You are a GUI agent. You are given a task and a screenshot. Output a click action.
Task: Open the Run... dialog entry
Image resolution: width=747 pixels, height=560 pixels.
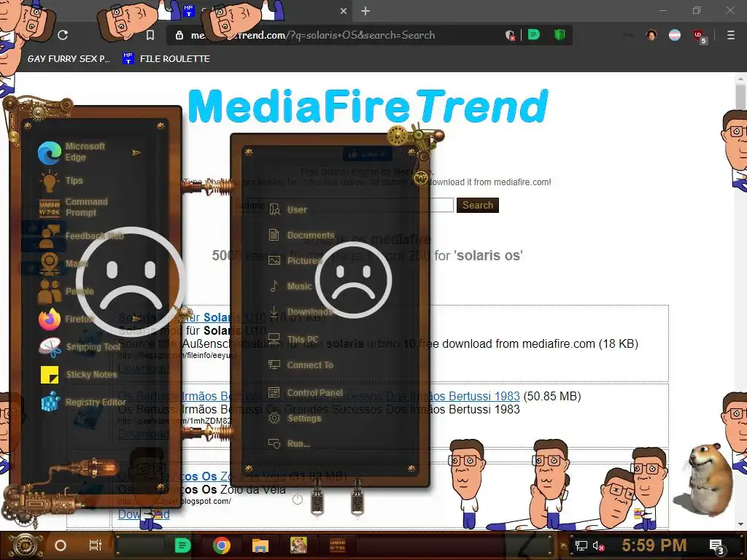(289, 444)
